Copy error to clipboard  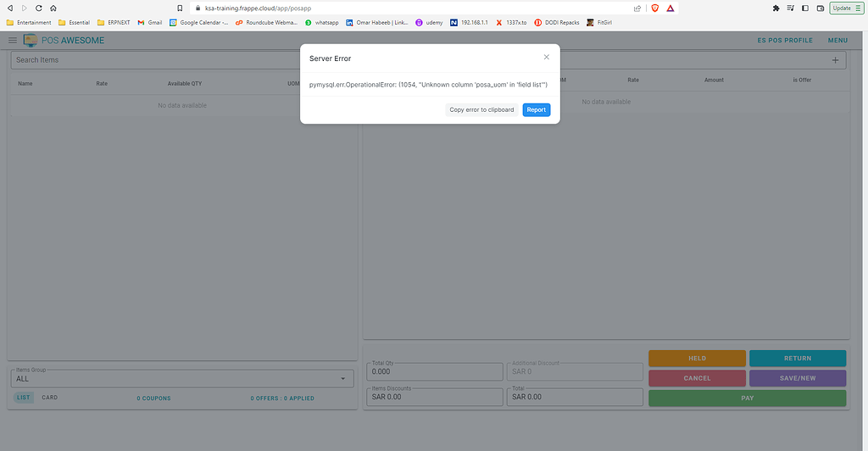click(481, 109)
